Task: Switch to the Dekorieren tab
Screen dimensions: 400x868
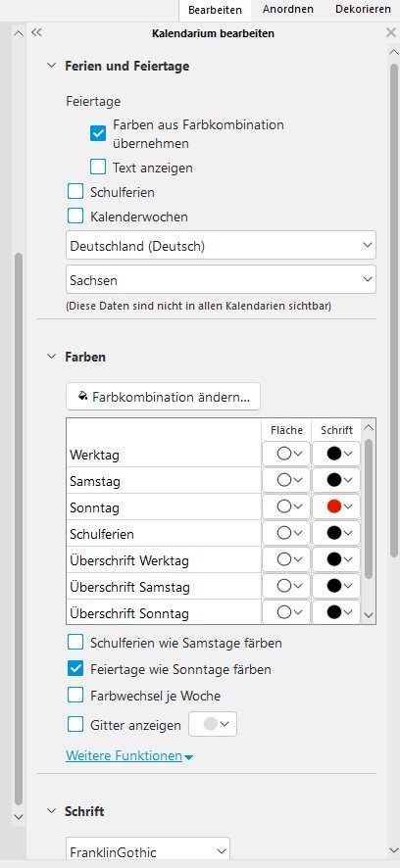Action: point(363,10)
